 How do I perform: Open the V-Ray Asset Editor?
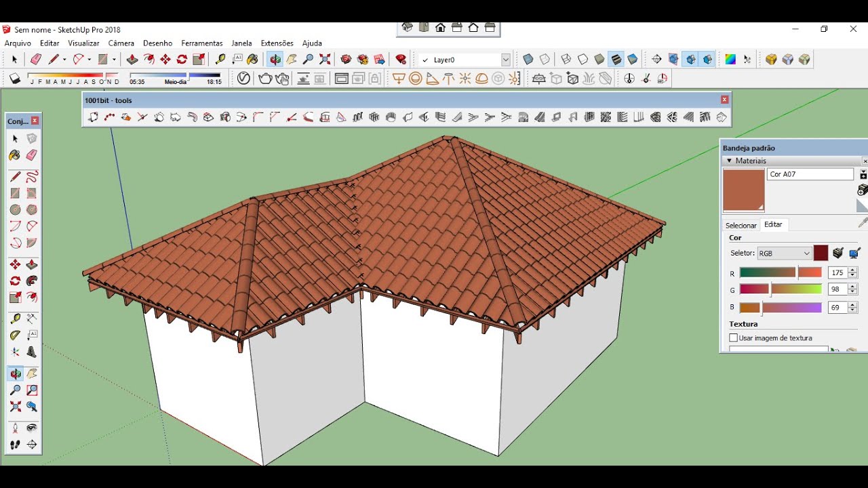click(243, 79)
